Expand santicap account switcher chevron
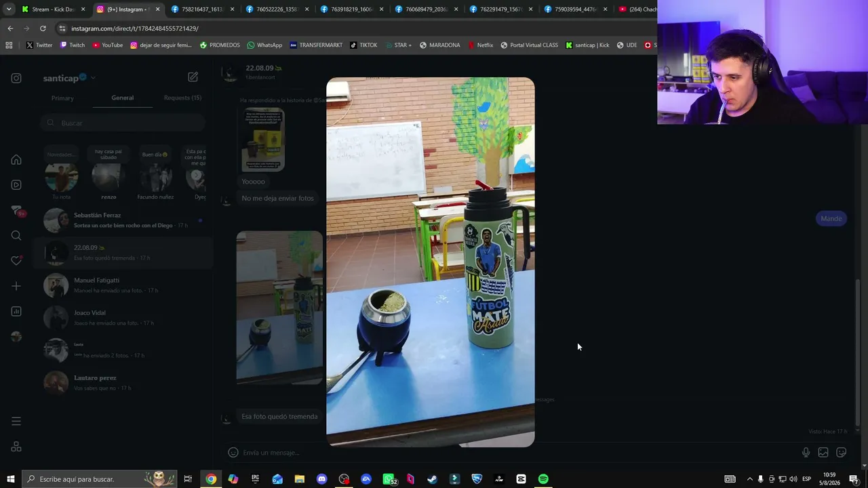868x488 pixels. pos(93,78)
